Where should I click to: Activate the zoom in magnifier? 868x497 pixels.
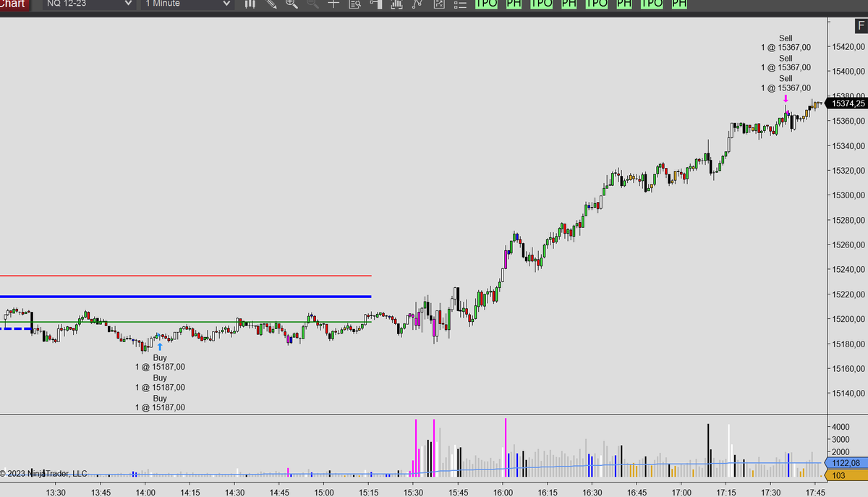coord(292,4)
